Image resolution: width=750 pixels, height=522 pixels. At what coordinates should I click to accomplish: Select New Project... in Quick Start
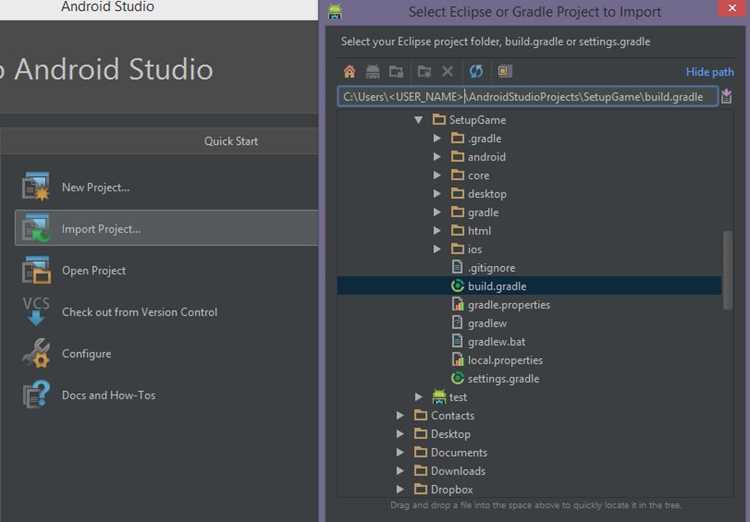[96, 187]
